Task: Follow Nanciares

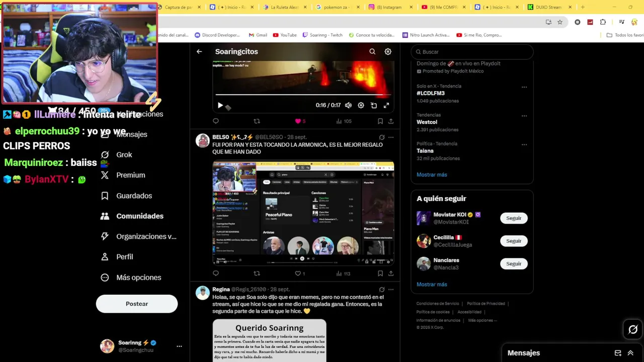Action: click(514, 264)
